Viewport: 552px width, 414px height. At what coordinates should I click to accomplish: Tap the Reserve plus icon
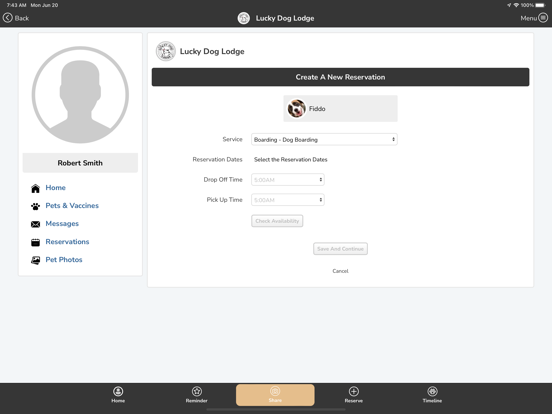click(x=354, y=391)
